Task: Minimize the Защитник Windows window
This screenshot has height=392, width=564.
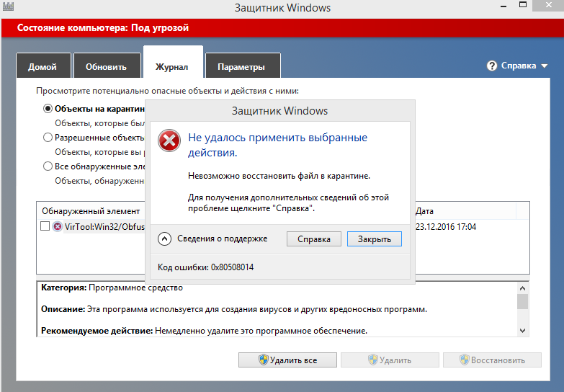Action: (x=503, y=6)
